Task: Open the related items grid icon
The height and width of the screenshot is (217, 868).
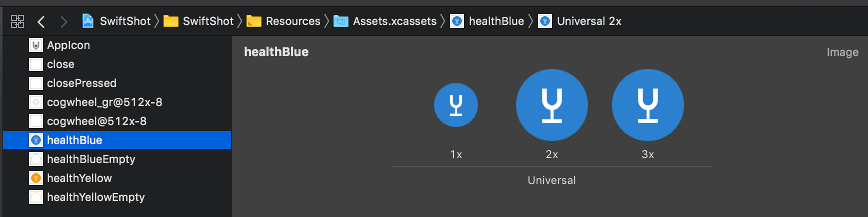Action: tap(17, 21)
